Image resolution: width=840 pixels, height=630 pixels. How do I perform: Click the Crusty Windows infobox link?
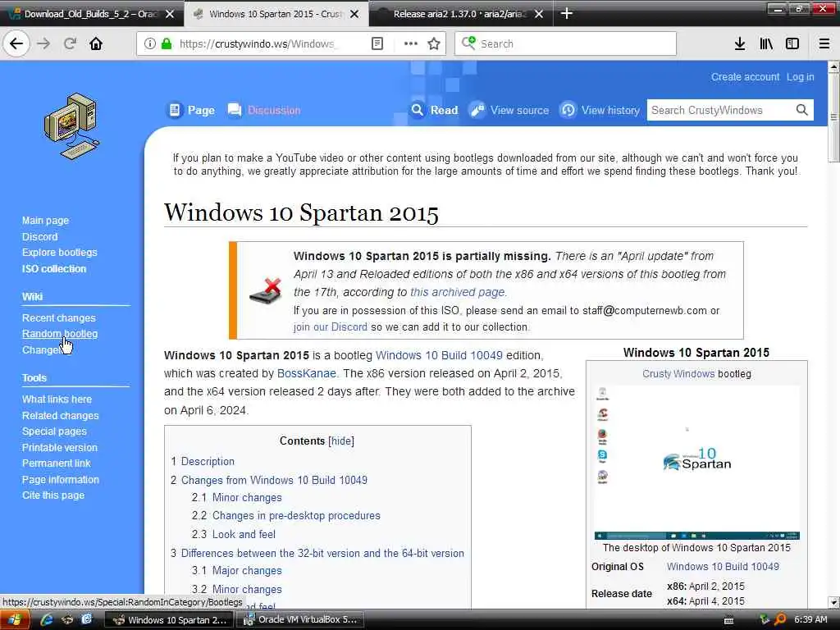tap(678, 374)
